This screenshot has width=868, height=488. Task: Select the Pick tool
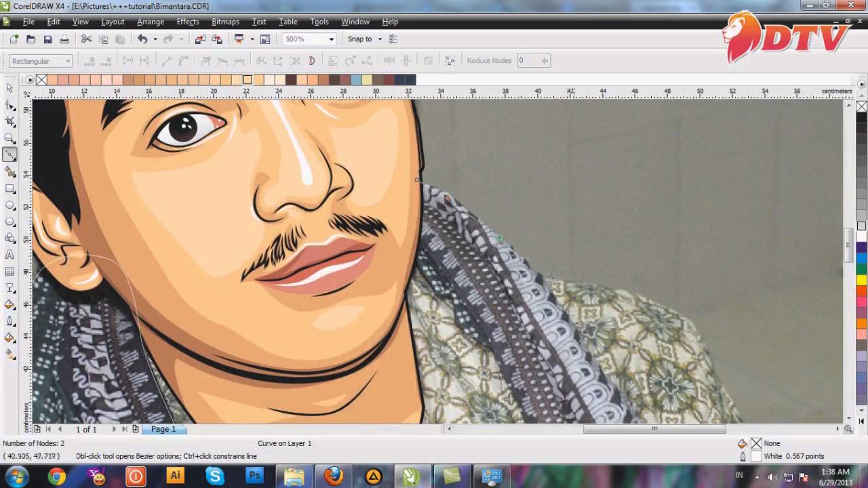coord(9,88)
